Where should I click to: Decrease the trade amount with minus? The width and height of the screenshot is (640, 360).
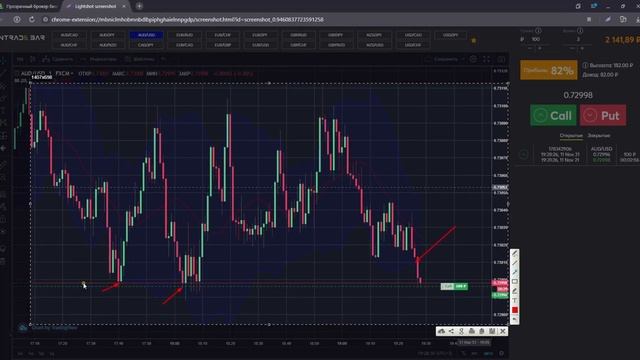click(x=530, y=48)
